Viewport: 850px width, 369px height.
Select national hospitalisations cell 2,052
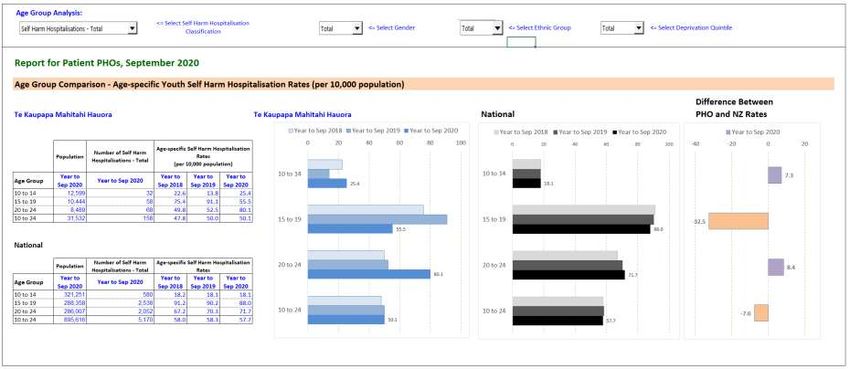pos(120,311)
